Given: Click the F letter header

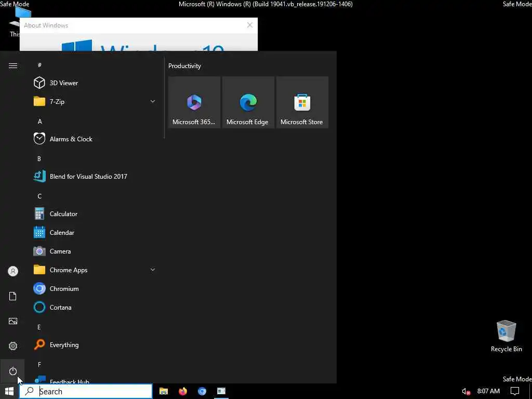Looking at the screenshot, I should click(x=39, y=364).
